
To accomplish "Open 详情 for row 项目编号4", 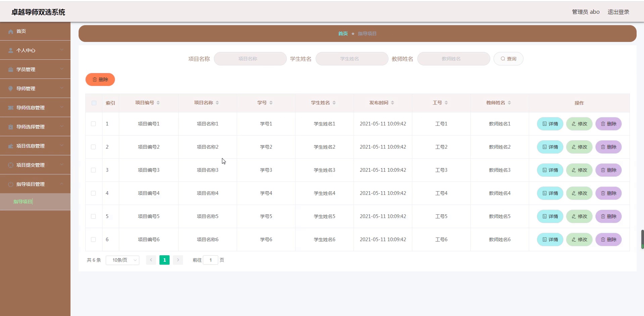I will (550, 193).
